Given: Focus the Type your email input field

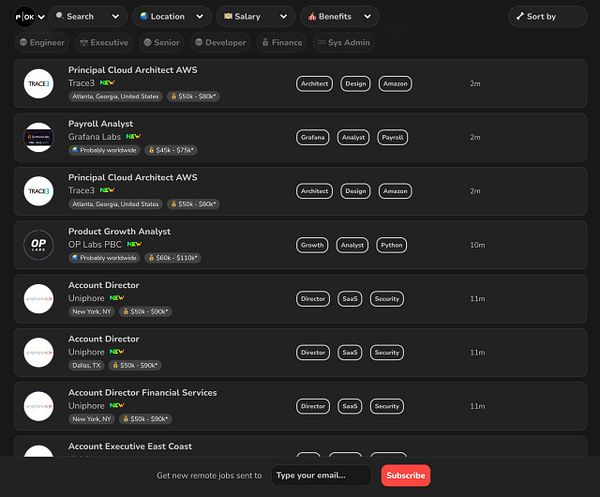Looking at the screenshot, I should coord(321,475).
